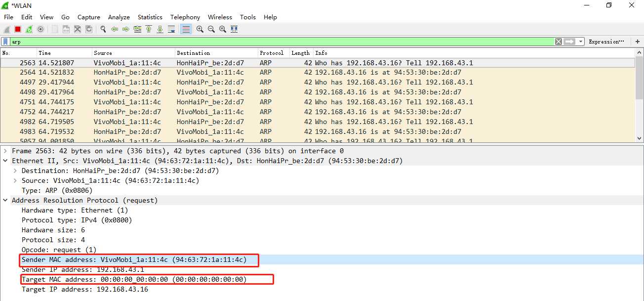Open the Telephony menu
The width and height of the screenshot is (644, 301).
click(185, 17)
